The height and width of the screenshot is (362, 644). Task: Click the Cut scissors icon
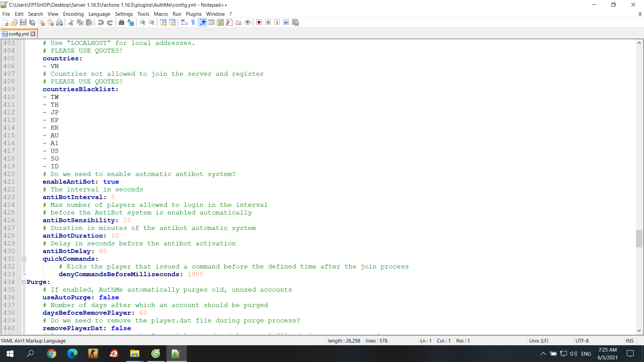[x=71, y=22]
